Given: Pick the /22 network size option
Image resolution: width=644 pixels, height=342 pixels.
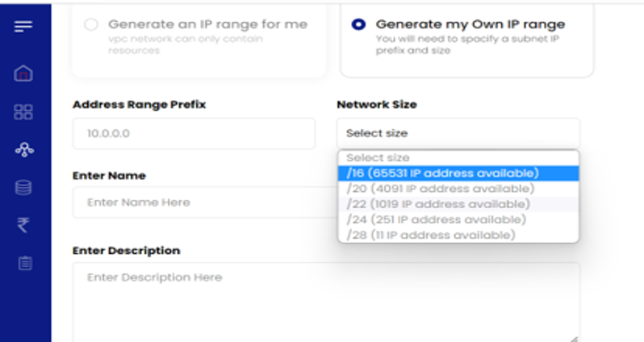Looking at the screenshot, I should click(458, 204).
